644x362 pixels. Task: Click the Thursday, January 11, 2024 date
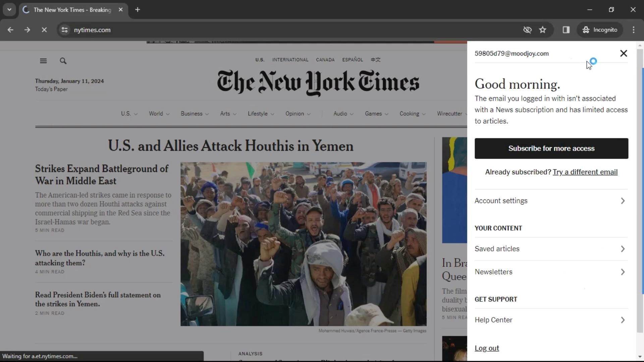pyautogui.click(x=69, y=81)
